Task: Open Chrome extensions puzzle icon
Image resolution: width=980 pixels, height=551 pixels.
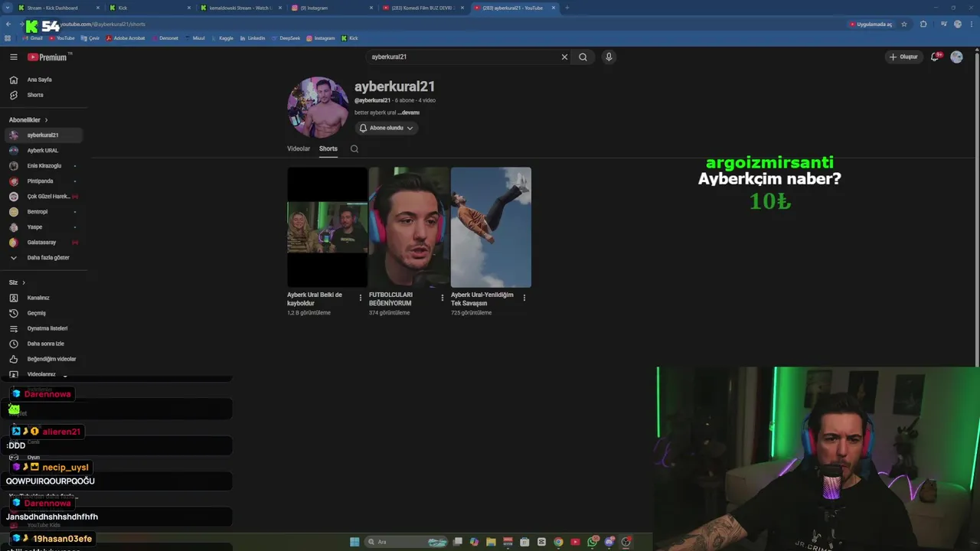Action: (923, 24)
